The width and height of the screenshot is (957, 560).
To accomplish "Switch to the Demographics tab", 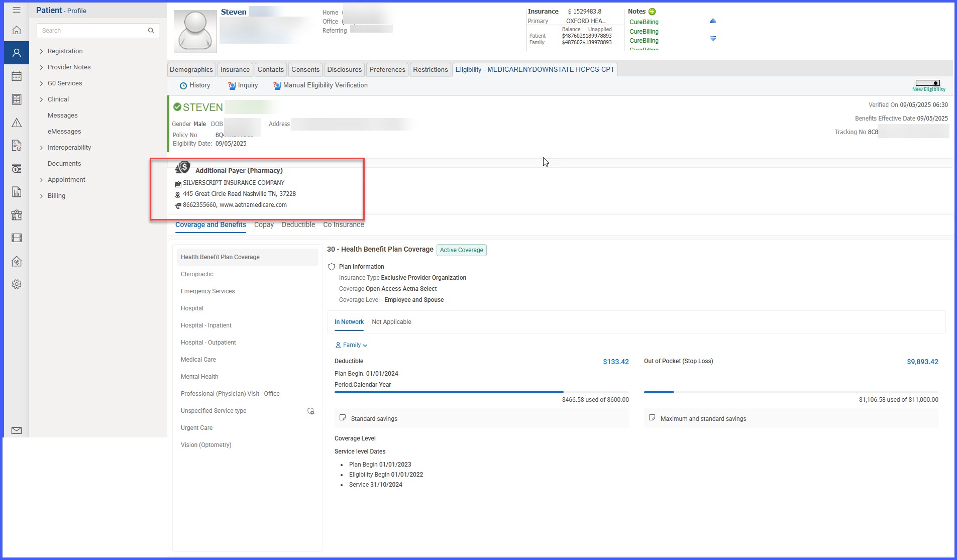I will (191, 69).
